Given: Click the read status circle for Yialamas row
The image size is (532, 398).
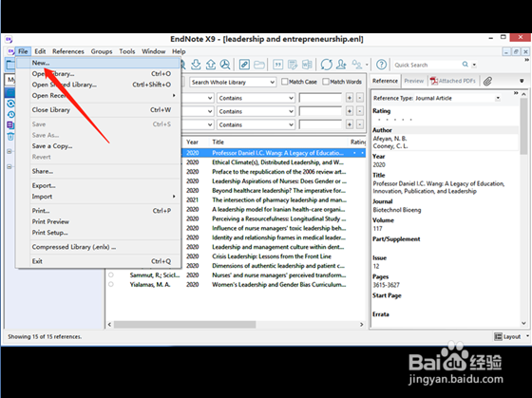Looking at the screenshot, I should pyautogui.click(x=111, y=284).
